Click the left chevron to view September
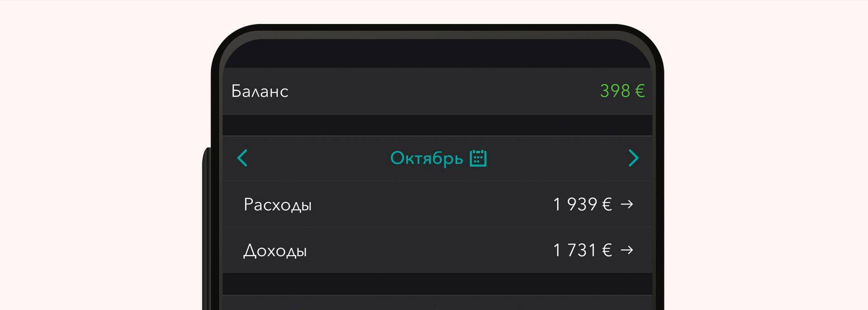The height and width of the screenshot is (310, 868). pos(242,158)
